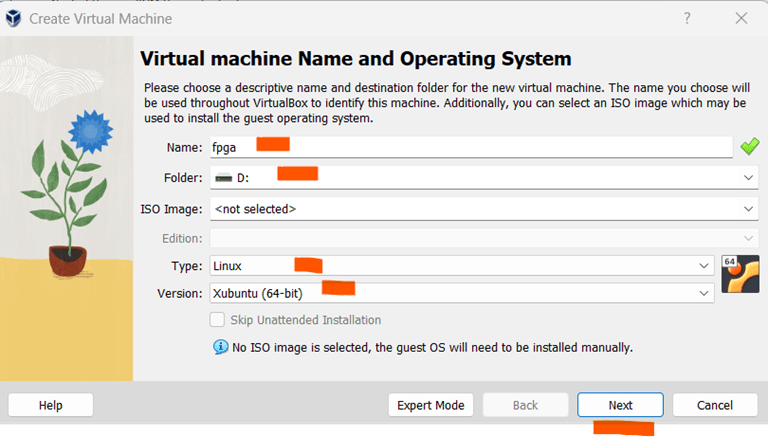
Task: Click the green checkmark beside Name
Action: tap(749, 147)
